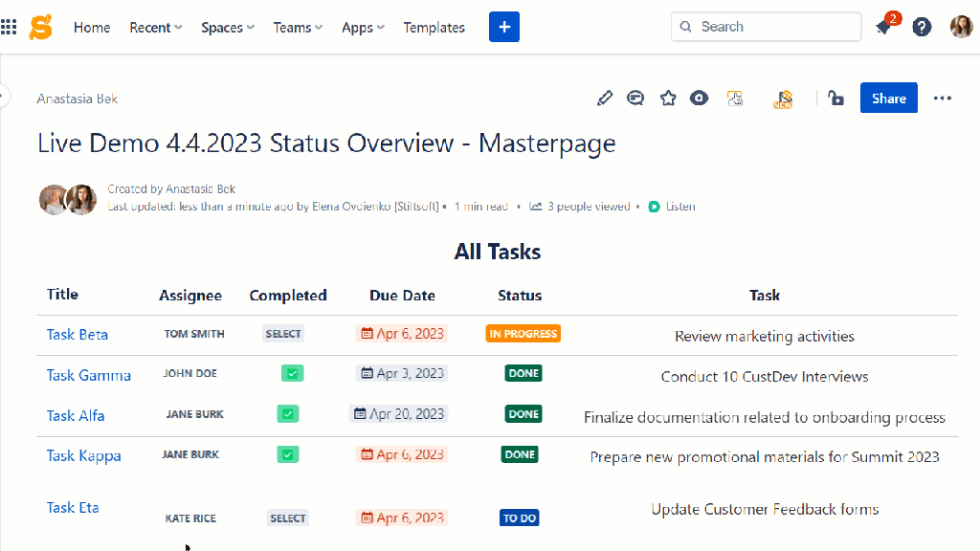This screenshot has width=980, height=551.
Task: Click the 3 people viewed text
Action: click(589, 207)
